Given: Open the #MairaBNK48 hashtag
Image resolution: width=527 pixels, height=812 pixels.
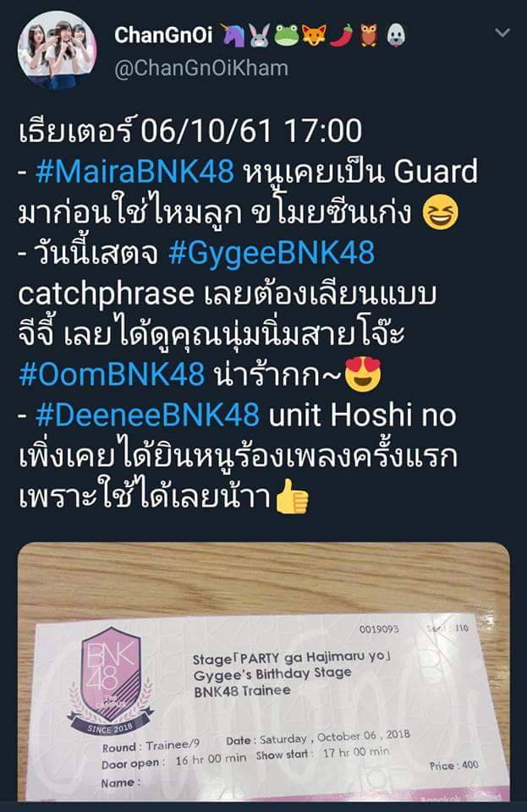Looking at the screenshot, I should point(134,172).
